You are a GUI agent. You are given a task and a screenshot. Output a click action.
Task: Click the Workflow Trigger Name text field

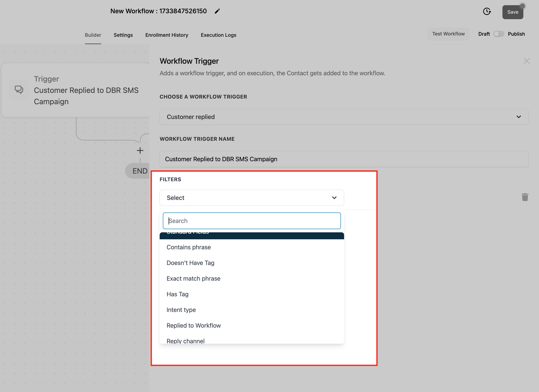click(x=344, y=159)
